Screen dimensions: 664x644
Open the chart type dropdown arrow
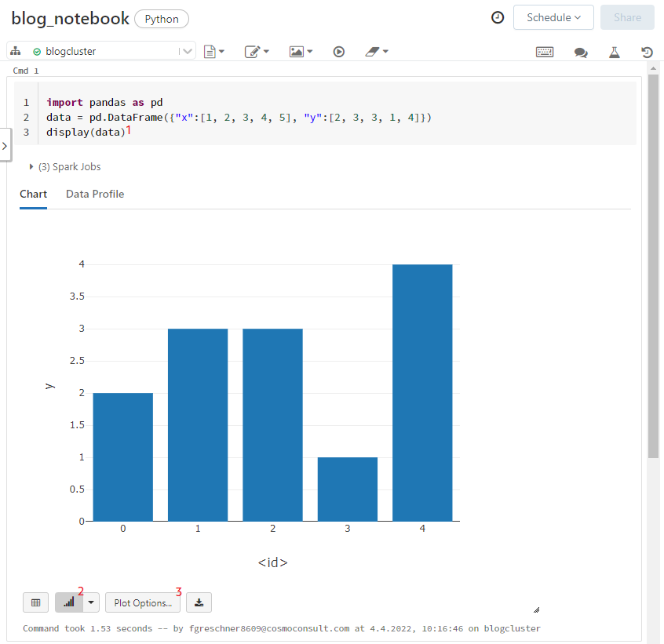[91, 602]
